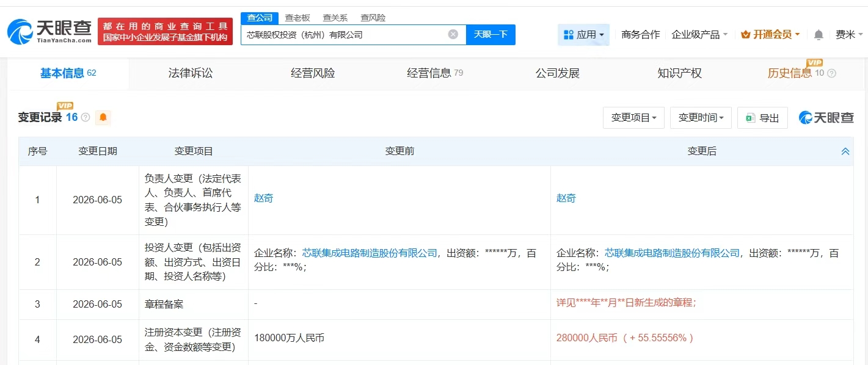Open the 商务合作 link

(x=640, y=35)
